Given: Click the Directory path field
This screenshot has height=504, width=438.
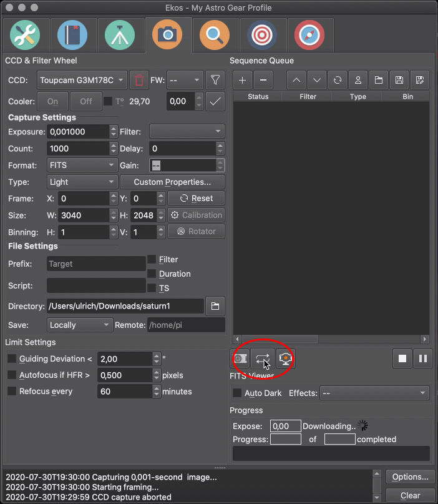Looking at the screenshot, I should pyautogui.click(x=125, y=306).
